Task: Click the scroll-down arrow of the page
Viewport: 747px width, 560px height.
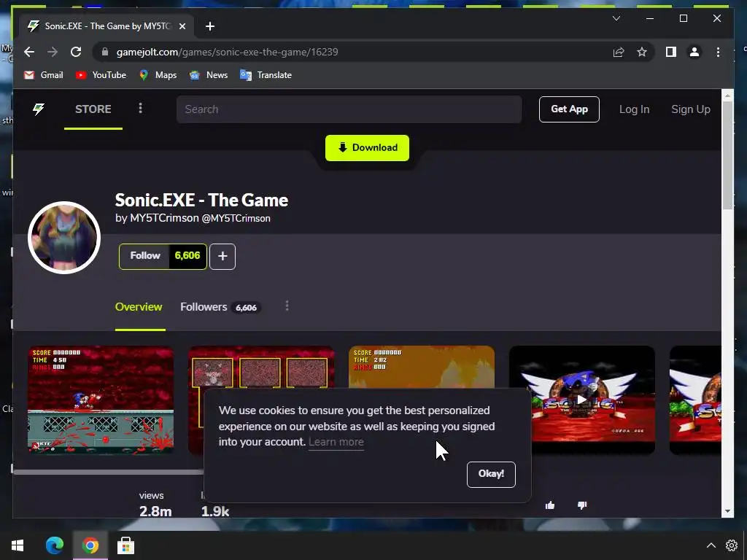Action: point(727,511)
